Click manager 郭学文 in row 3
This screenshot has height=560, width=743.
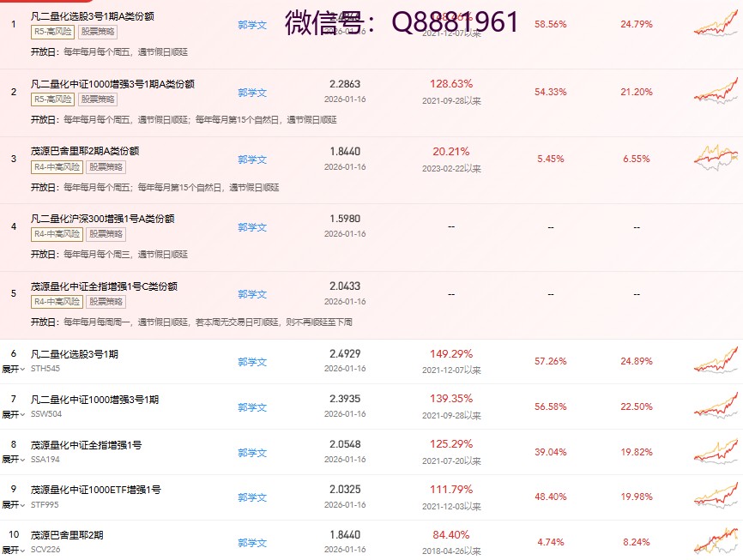[x=252, y=160]
